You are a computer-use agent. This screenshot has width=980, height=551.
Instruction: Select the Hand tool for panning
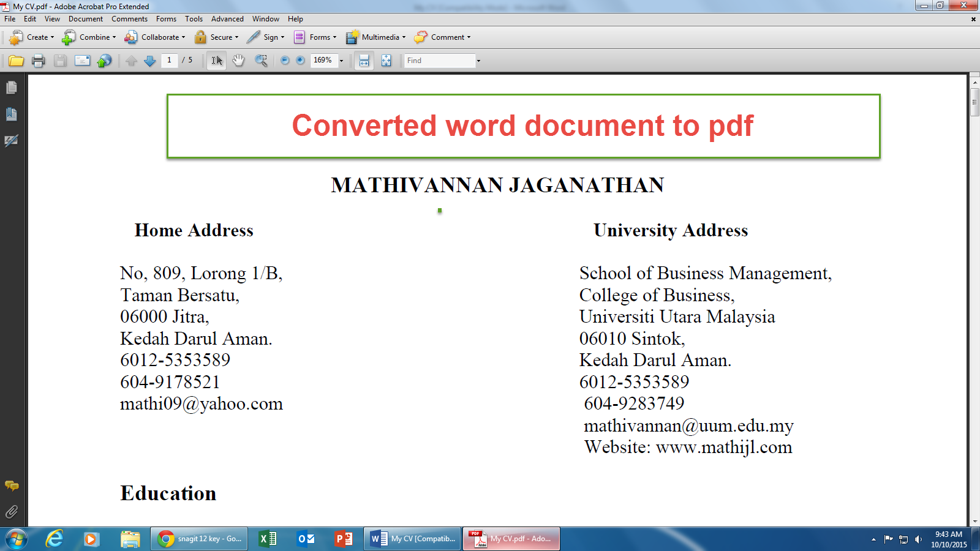[238, 60]
